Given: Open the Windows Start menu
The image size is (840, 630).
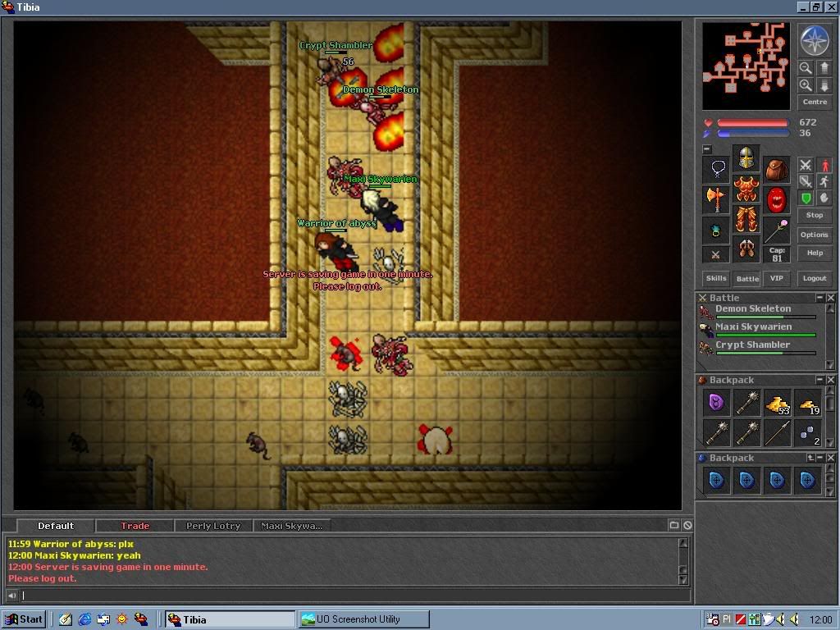Looking at the screenshot, I should point(24,619).
